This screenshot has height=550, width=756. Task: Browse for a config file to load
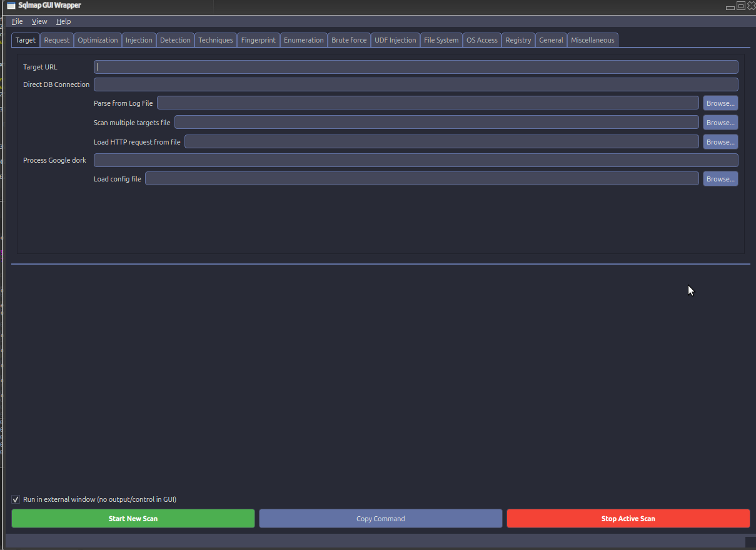point(720,178)
